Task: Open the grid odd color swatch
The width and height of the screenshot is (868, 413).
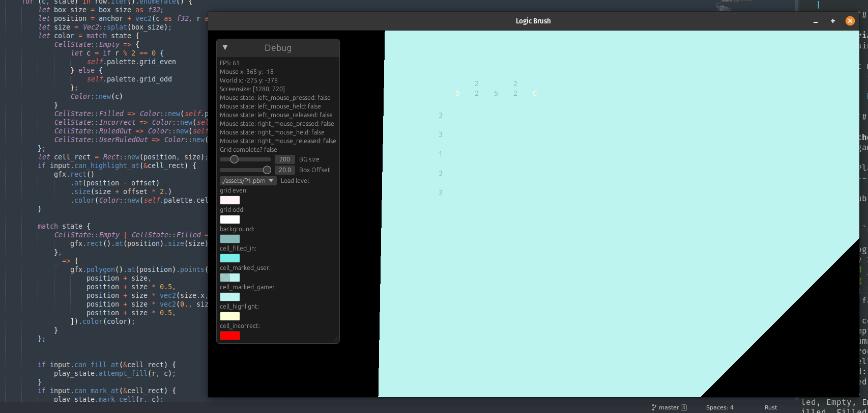Action: pyautogui.click(x=229, y=219)
